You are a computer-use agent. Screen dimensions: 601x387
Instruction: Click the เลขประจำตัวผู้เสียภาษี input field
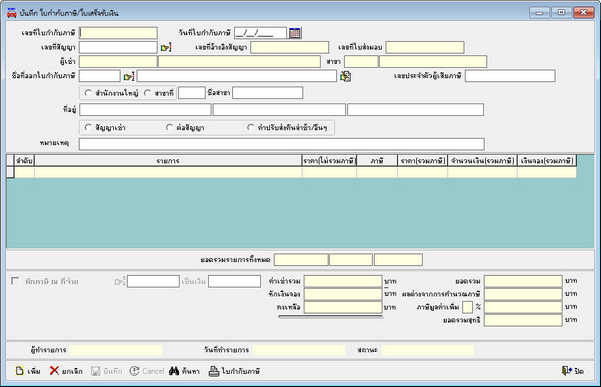510,76
